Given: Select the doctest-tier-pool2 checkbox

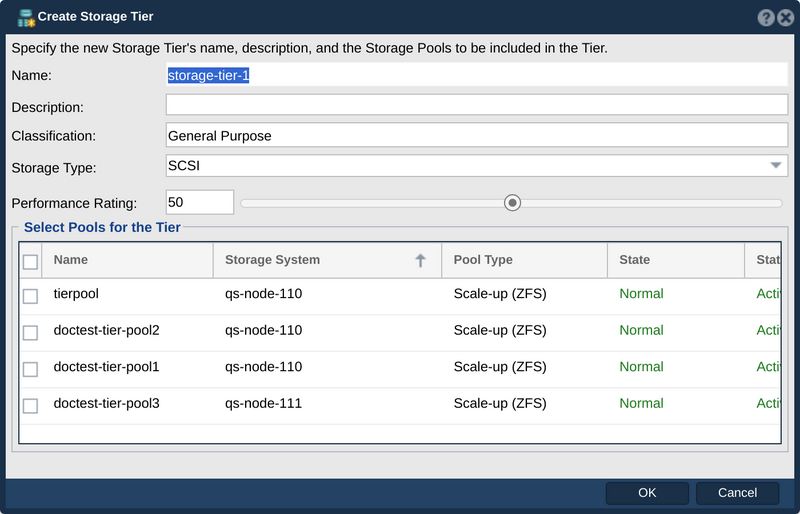Looking at the screenshot, I should click(31, 333).
